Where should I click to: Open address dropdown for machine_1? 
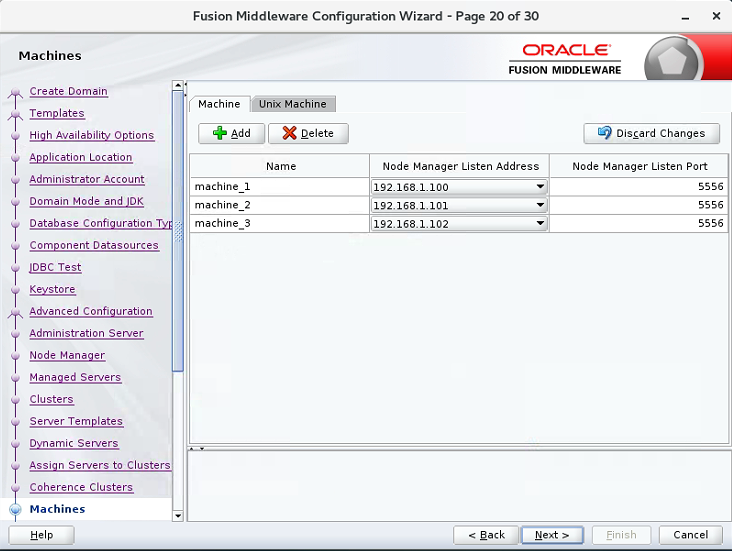click(540, 187)
